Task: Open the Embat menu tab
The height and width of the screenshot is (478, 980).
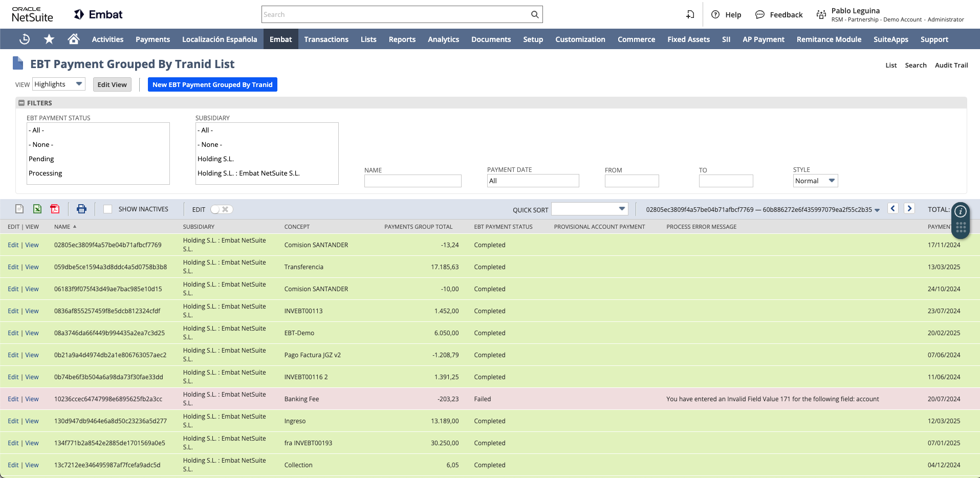Action: [x=280, y=39]
